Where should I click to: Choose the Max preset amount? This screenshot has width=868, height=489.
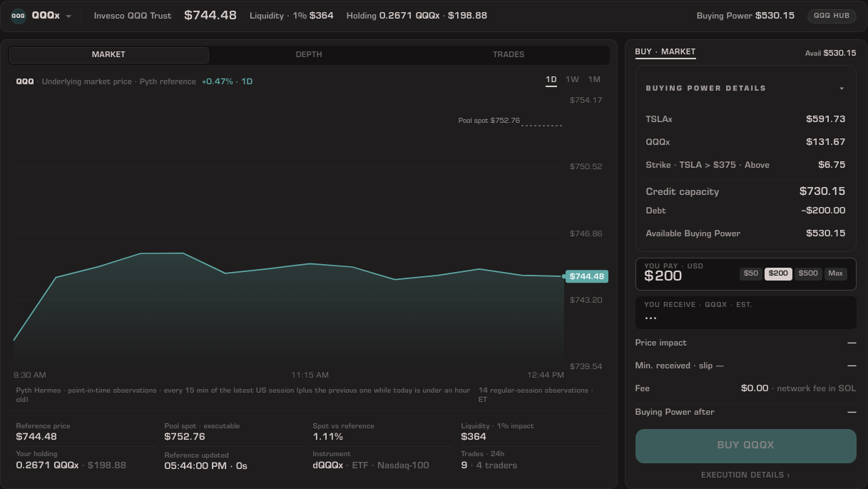[836, 273]
